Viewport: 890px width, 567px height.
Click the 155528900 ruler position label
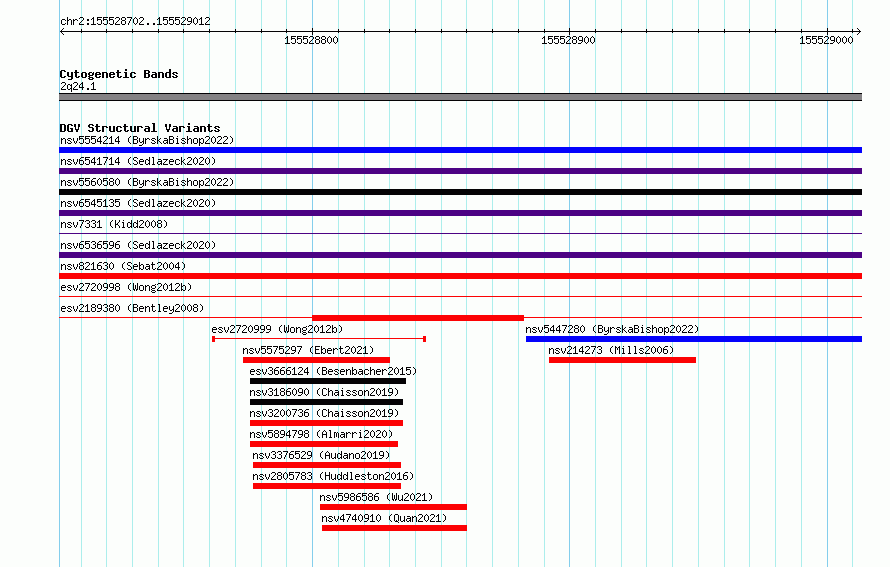tap(568, 40)
